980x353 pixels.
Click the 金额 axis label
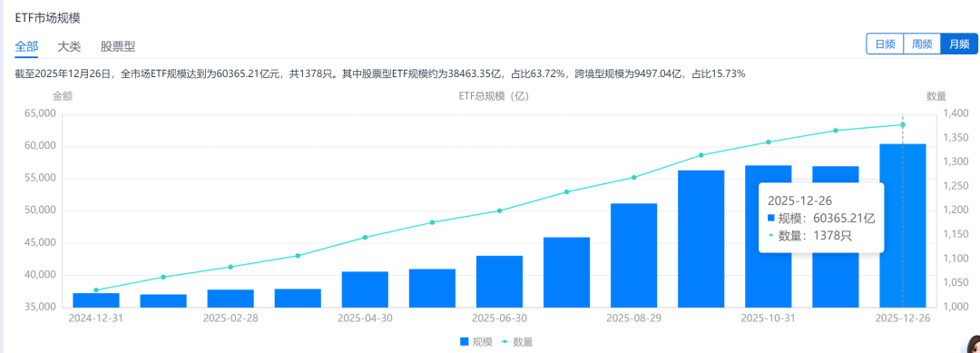pos(63,96)
